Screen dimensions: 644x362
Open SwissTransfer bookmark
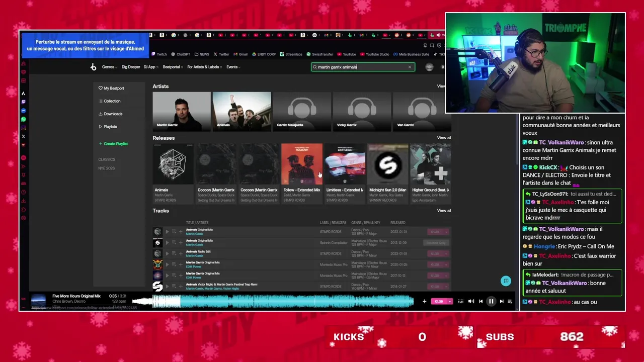pyautogui.click(x=320, y=54)
